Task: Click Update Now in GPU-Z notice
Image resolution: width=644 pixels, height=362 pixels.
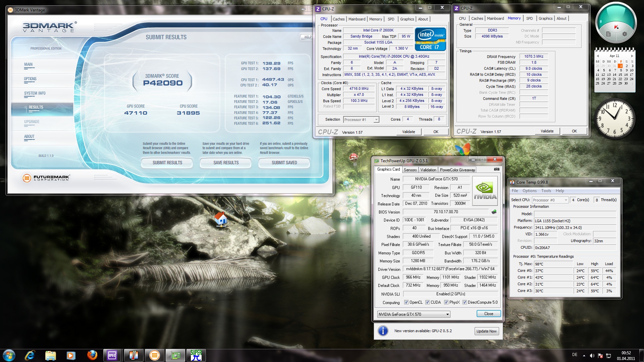Action: pyautogui.click(x=486, y=331)
